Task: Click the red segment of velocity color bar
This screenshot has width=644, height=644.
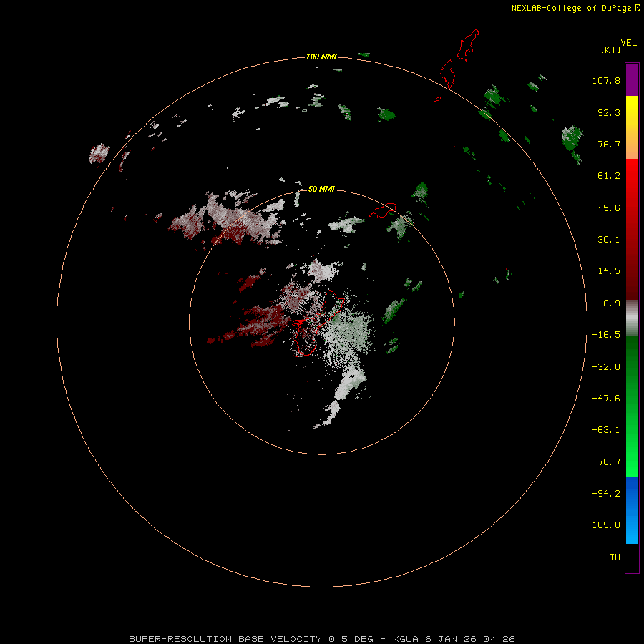Action: [632, 229]
